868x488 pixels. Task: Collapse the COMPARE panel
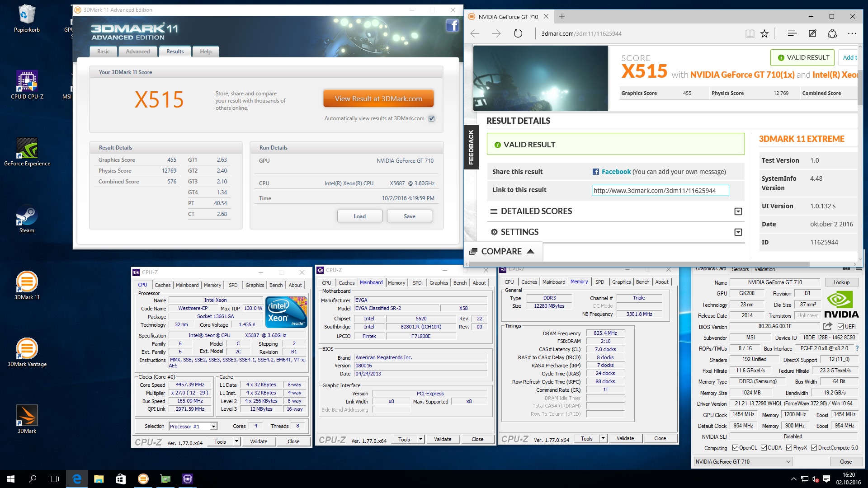coord(531,251)
